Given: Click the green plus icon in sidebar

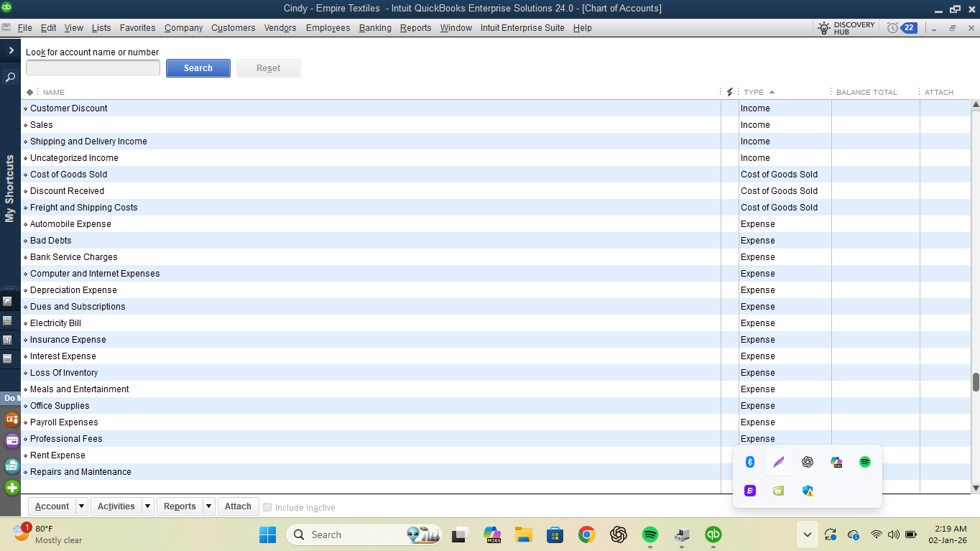Looking at the screenshot, I should point(11,488).
